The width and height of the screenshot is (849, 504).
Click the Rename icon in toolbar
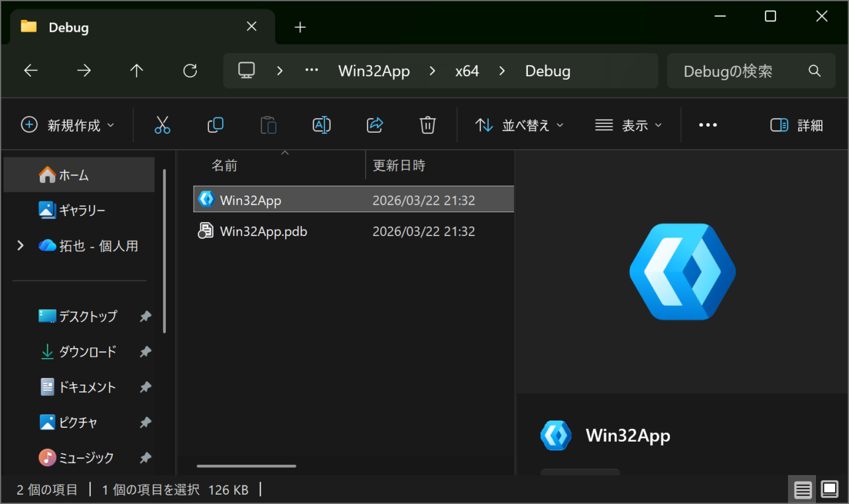(x=322, y=125)
